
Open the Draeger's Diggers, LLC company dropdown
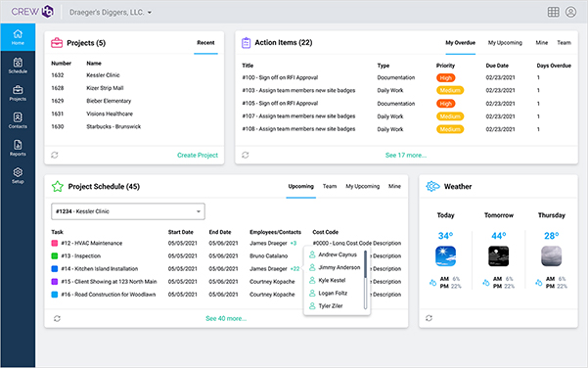click(111, 13)
